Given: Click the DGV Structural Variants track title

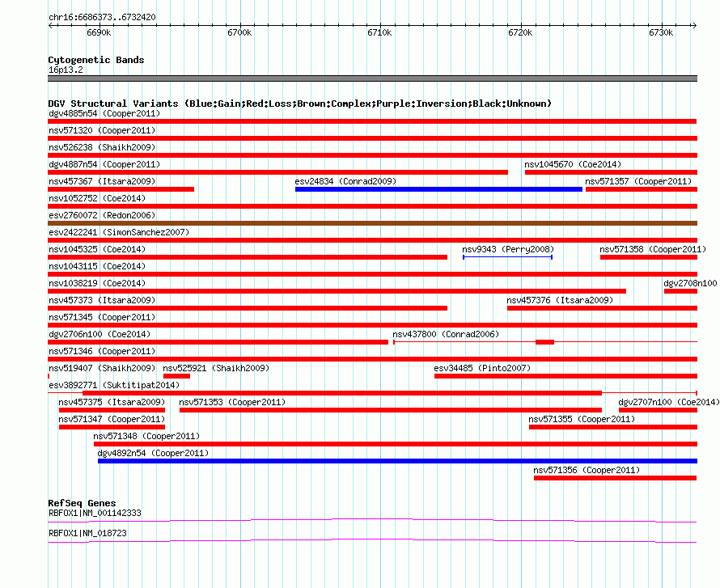Looking at the screenshot, I should 300,104.
